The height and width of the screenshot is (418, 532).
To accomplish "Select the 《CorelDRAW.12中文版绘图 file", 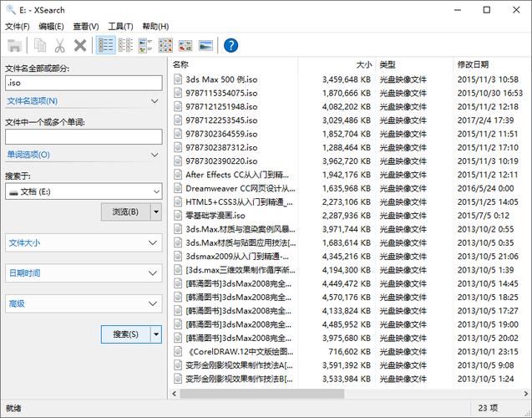I will [239, 351].
